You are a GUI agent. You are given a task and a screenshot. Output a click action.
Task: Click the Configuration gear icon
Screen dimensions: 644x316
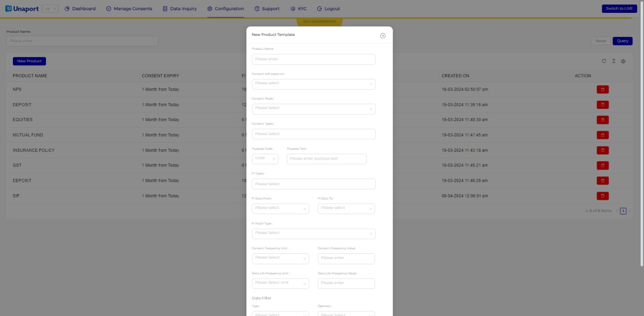point(210,9)
